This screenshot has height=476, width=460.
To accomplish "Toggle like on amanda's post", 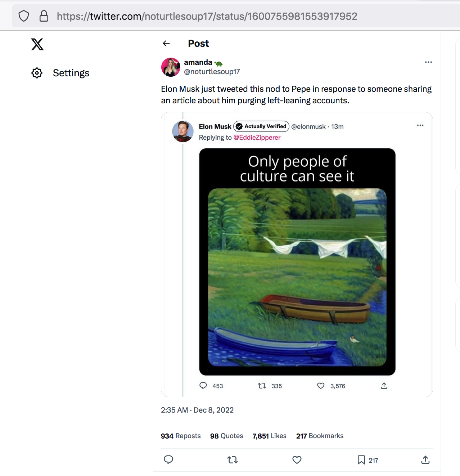I will click(x=297, y=460).
